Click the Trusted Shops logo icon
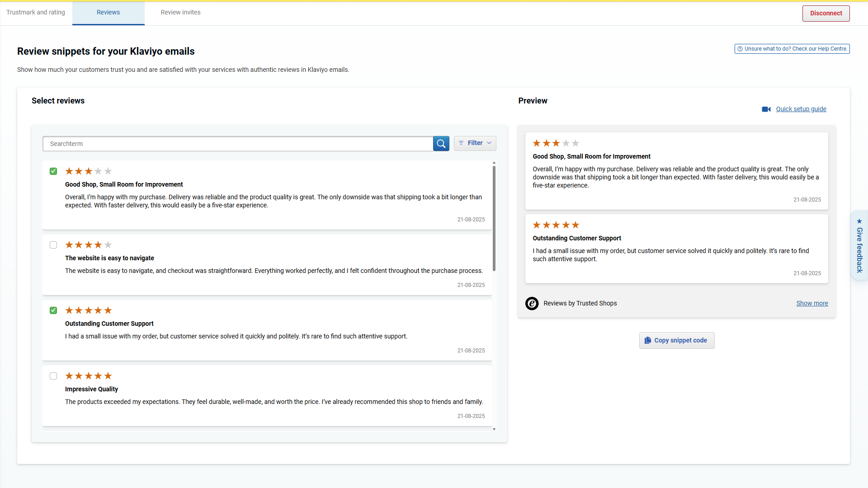Screen dimensions: 868x488 pos(532,304)
